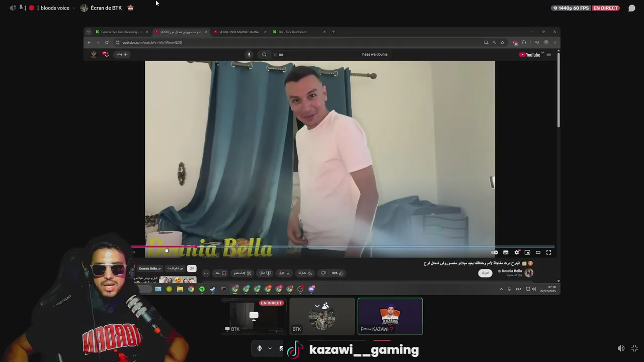Screen dimensions: 644x362
Task: Open File Explorer from taskbar
Action: point(180,289)
